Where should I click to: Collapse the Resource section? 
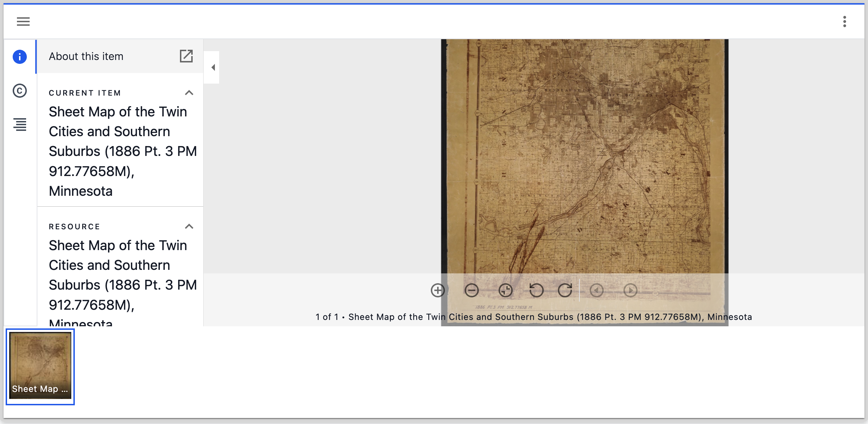coord(189,226)
